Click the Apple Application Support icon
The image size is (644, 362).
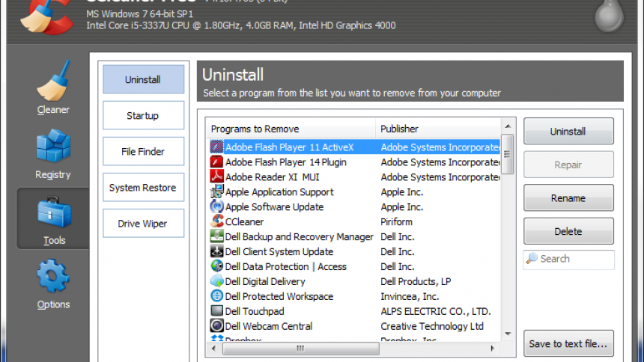tap(216, 191)
